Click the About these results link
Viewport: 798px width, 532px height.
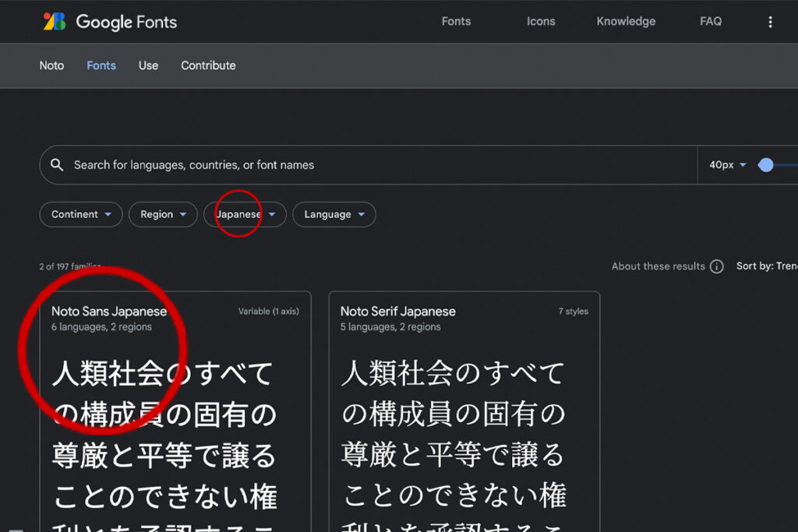[x=658, y=266]
